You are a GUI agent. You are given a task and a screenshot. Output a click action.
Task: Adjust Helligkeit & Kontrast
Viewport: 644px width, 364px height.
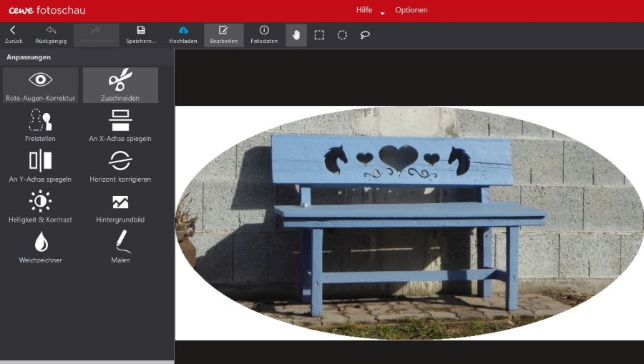point(40,207)
